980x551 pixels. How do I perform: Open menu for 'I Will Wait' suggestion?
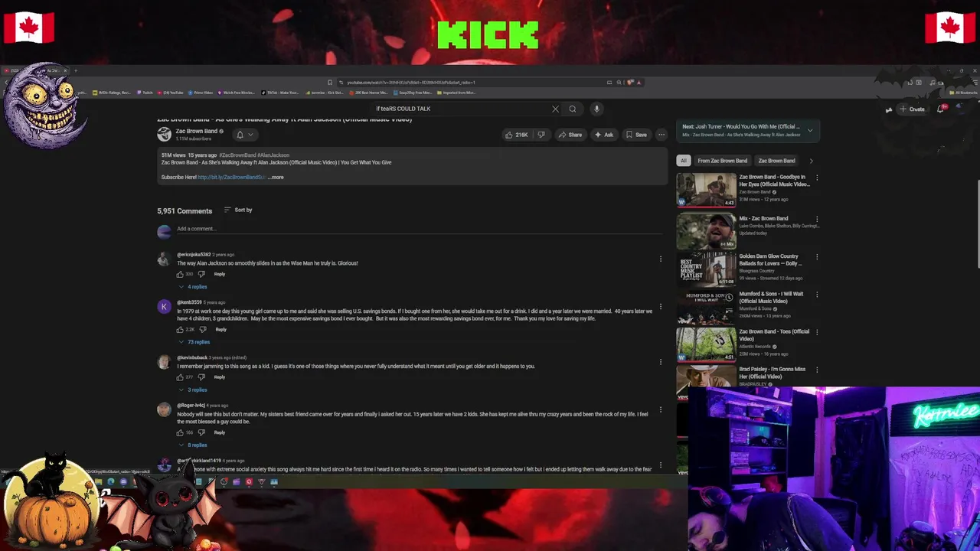[x=817, y=295]
